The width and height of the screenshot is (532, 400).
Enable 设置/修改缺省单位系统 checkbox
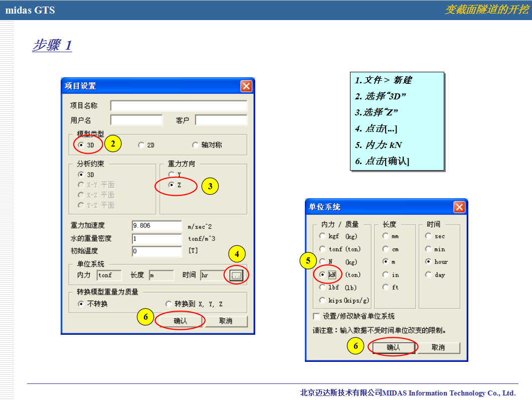(316, 317)
